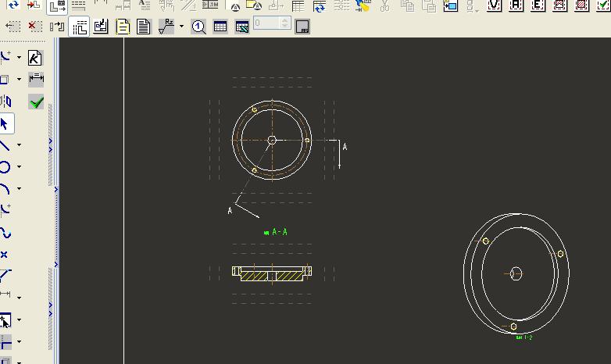Click the table refresh icon with blue arrows
This screenshot has width=611, height=364.
tap(320, 5)
